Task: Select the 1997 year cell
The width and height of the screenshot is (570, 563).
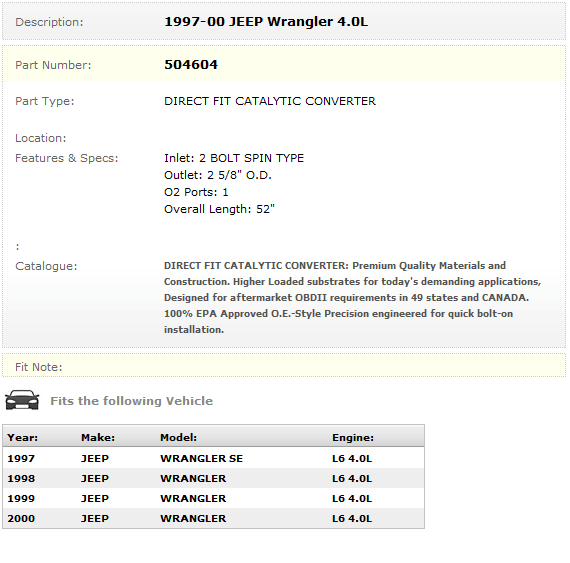Action: pyautogui.click(x=21, y=458)
